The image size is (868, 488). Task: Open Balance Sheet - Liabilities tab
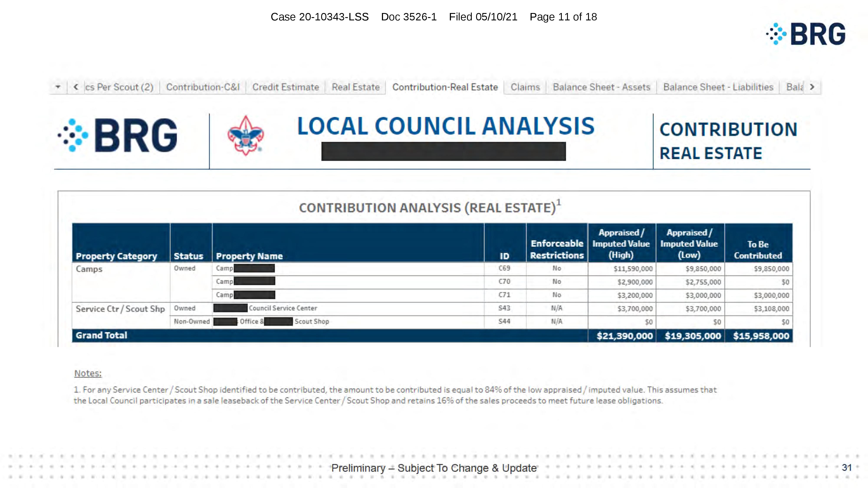(718, 87)
